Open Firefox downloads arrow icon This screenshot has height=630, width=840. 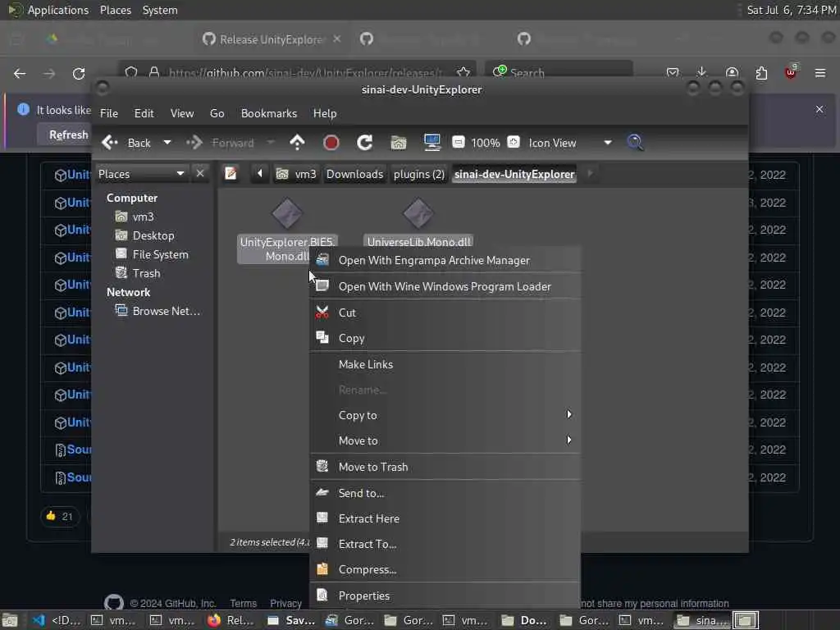click(x=702, y=72)
